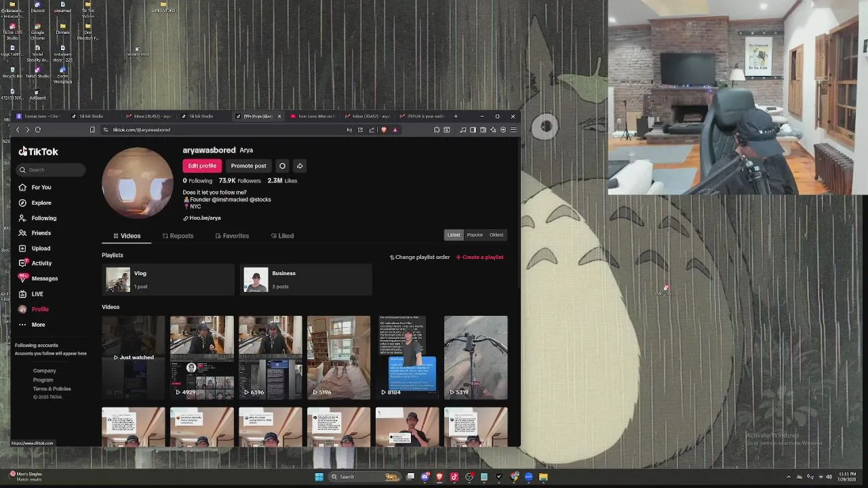Click the browser bookmark icon

point(92,129)
